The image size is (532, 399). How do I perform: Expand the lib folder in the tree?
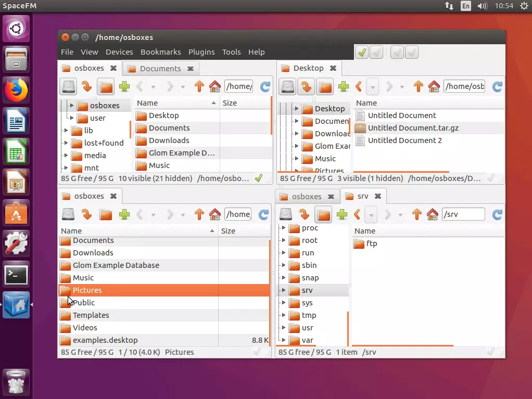point(66,131)
